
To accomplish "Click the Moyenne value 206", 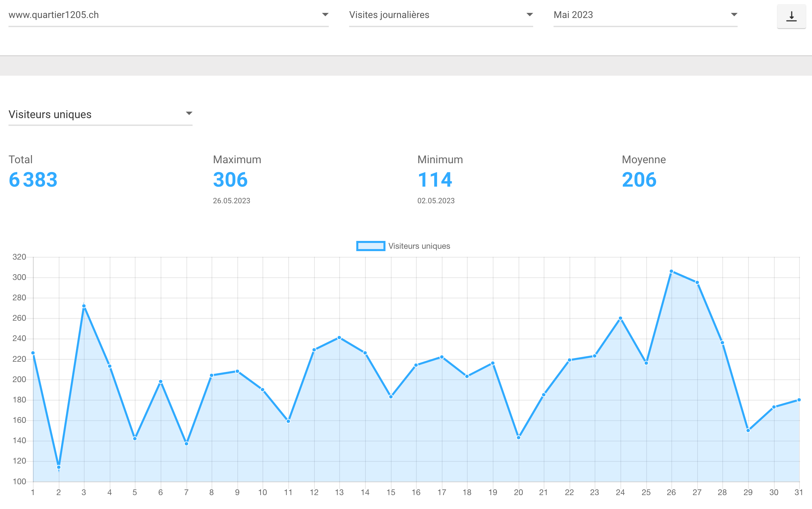I will (x=639, y=180).
